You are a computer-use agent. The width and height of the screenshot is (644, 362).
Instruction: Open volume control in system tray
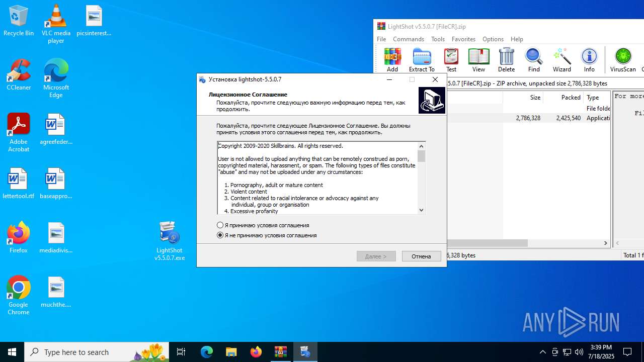(x=579, y=352)
